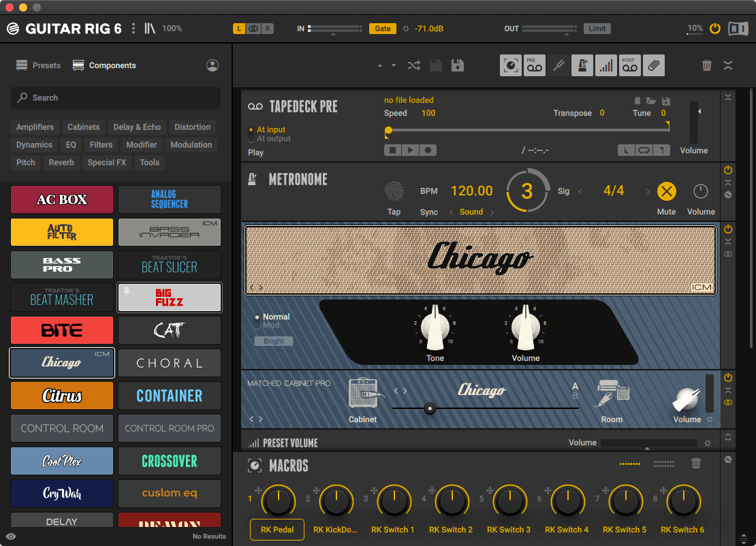Image resolution: width=756 pixels, height=546 pixels.
Task: Click the paperclip attachment icon in the toolbar
Action: click(654, 65)
